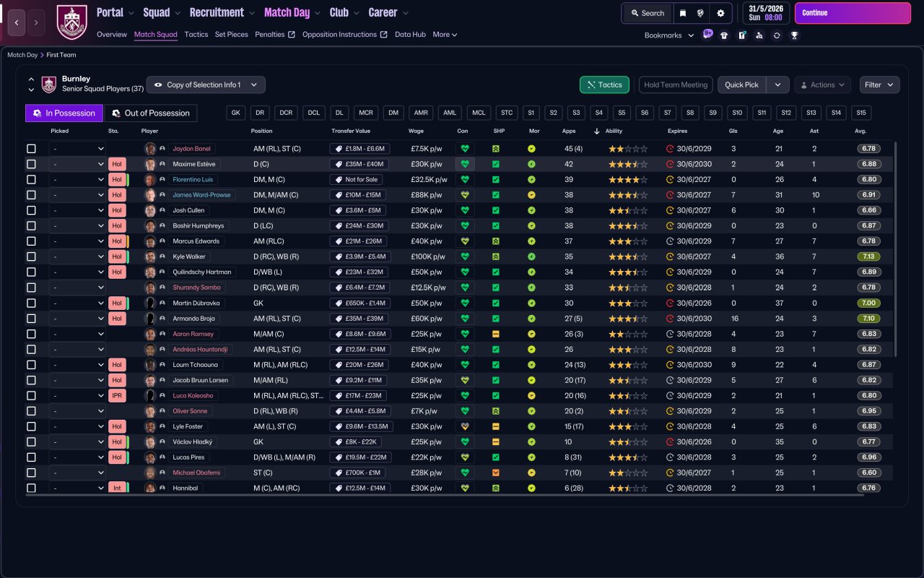
Task: Click the Int status badge for Hannibal
Action: point(117,488)
